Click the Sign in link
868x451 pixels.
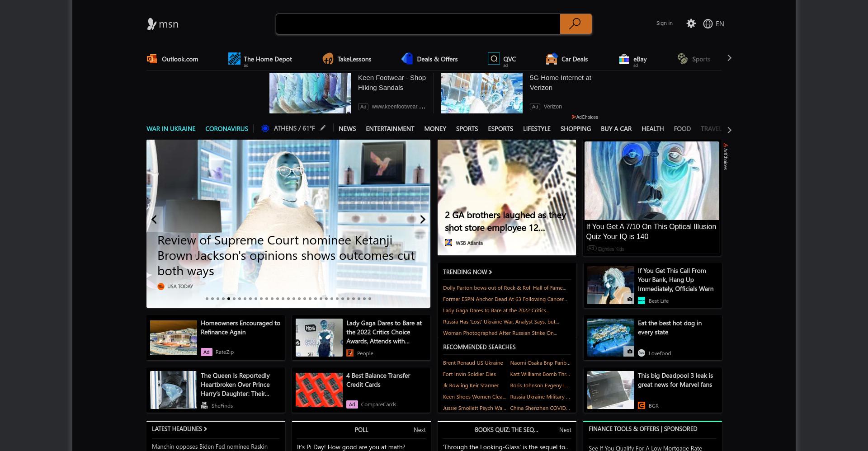(x=664, y=23)
